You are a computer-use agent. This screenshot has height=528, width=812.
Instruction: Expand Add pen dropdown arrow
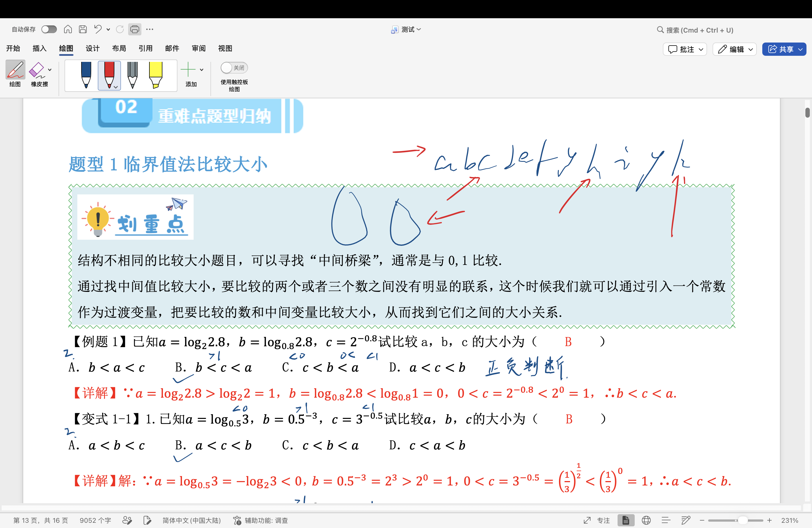tap(202, 70)
